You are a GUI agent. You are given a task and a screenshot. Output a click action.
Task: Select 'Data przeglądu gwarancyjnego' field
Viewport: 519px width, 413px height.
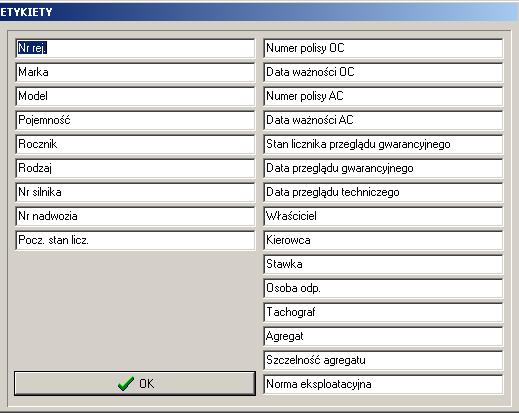[x=383, y=168]
